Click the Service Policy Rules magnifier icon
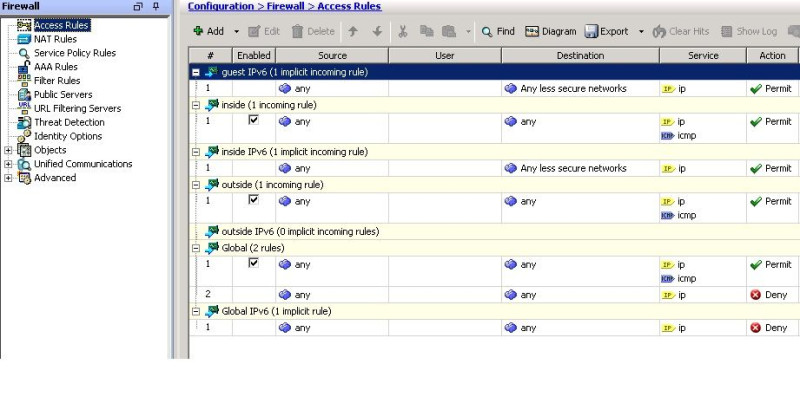 [x=24, y=53]
